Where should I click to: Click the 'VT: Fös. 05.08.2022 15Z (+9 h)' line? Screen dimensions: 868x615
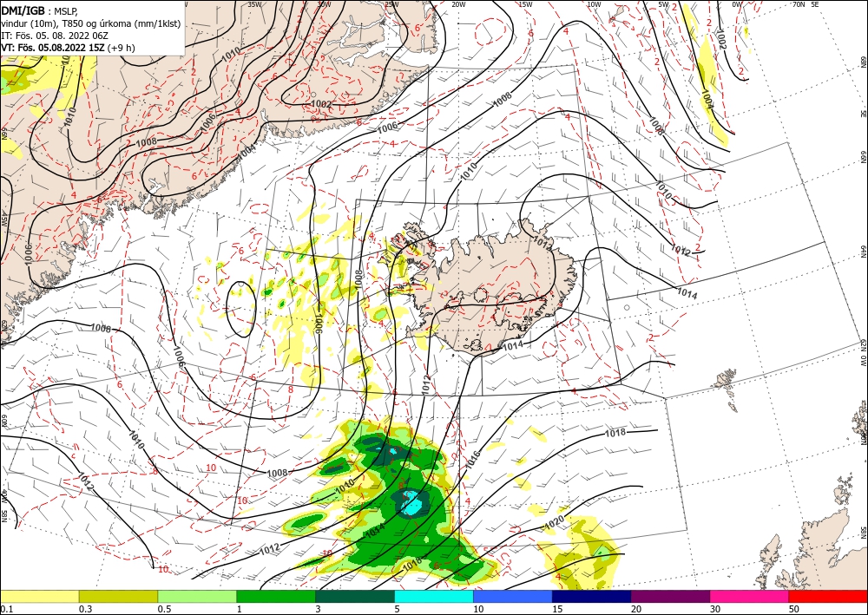[68, 48]
